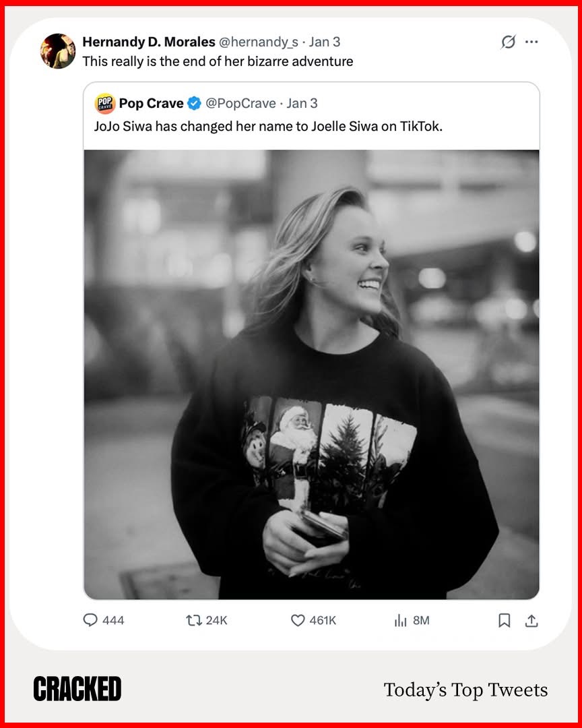This screenshot has width=582, height=728.
Task: Open the view analytics bar chart icon
Action: [401, 620]
